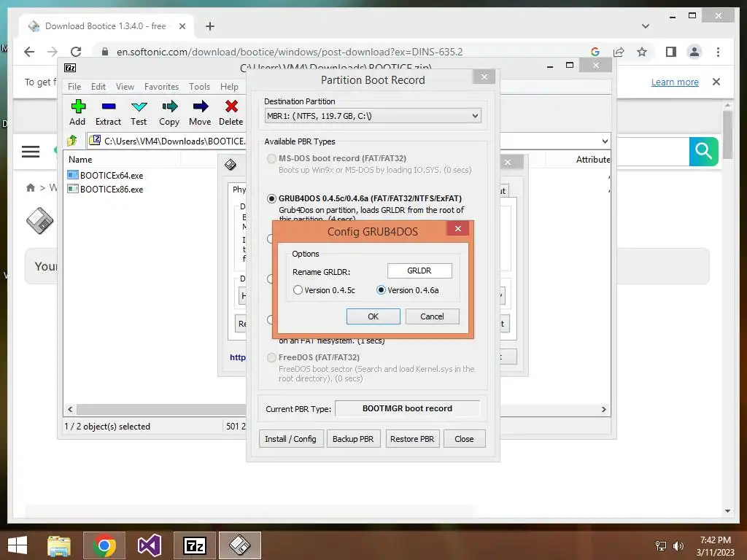Click the Name column header in 7-Zip
This screenshot has width=747, height=560.
[x=80, y=160]
